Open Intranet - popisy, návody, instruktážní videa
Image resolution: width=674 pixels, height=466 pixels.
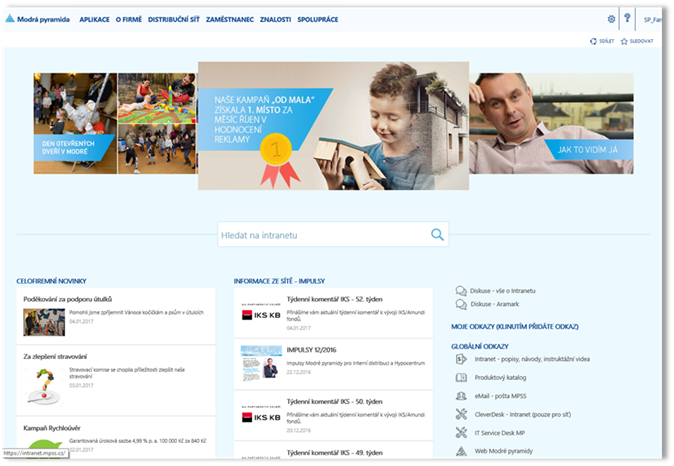pyautogui.click(x=532, y=359)
